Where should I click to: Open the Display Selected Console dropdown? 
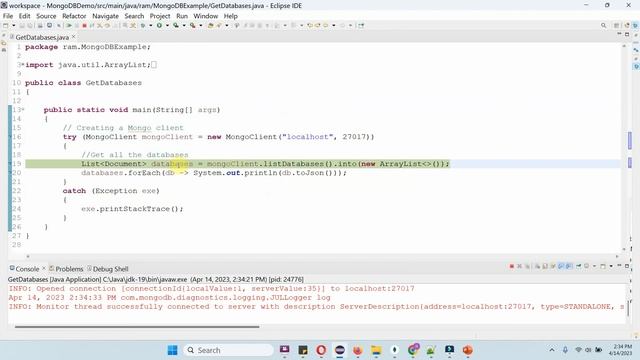(x=594, y=266)
